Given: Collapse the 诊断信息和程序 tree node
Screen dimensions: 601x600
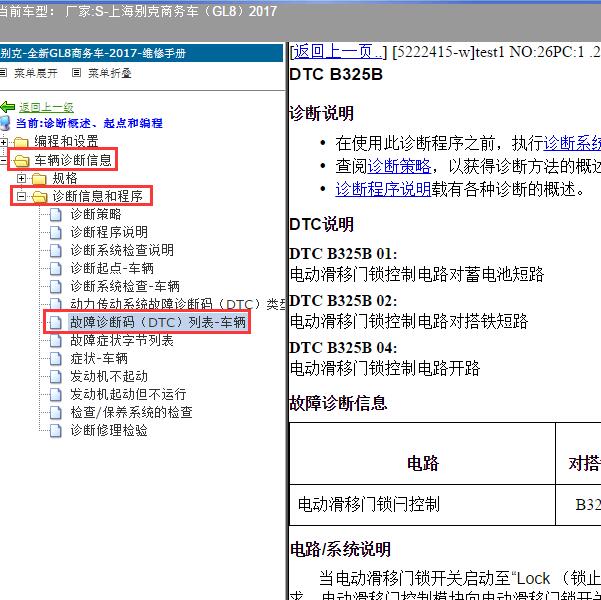Looking at the screenshot, I should click(x=21, y=196).
